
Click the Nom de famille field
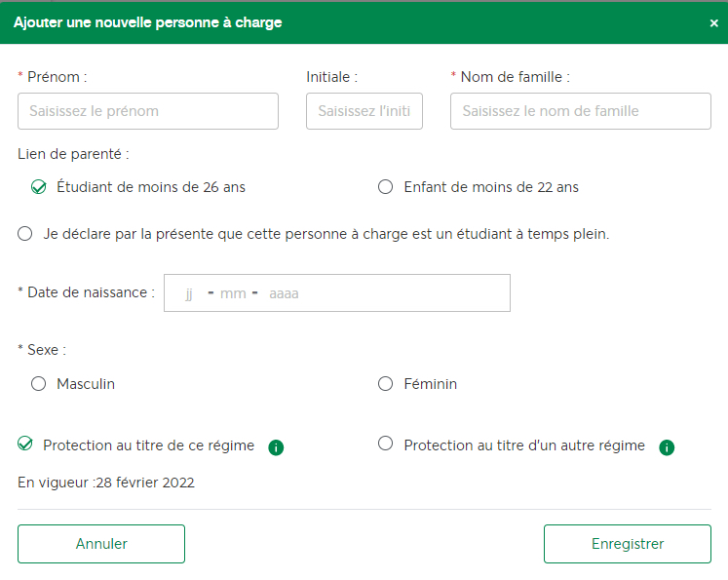[581, 111]
